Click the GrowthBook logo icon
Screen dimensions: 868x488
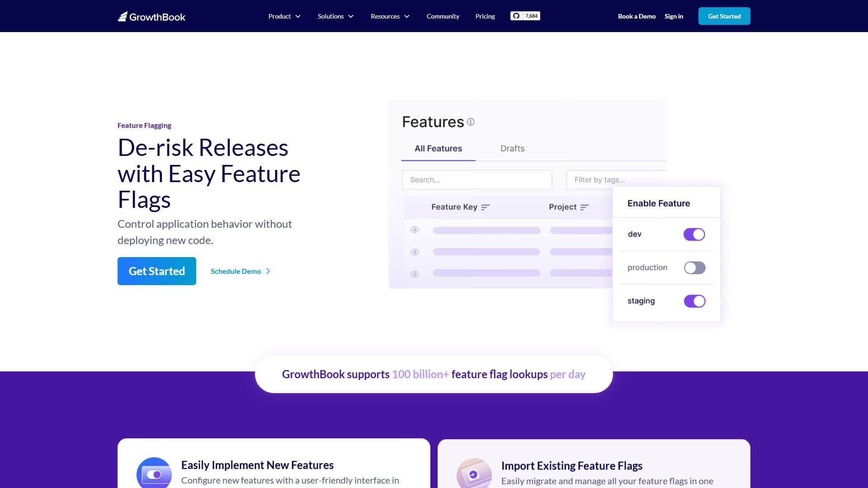click(x=123, y=16)
